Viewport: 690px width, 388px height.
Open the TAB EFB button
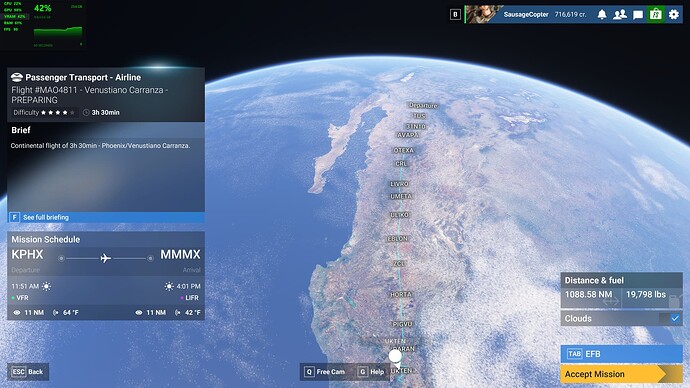click(621, 354)
